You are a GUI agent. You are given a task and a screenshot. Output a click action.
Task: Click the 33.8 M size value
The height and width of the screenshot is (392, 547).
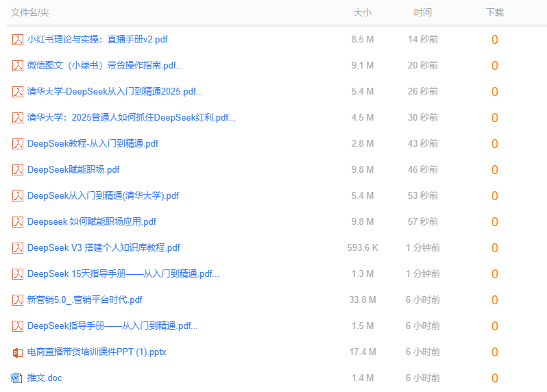click(363, 300)
